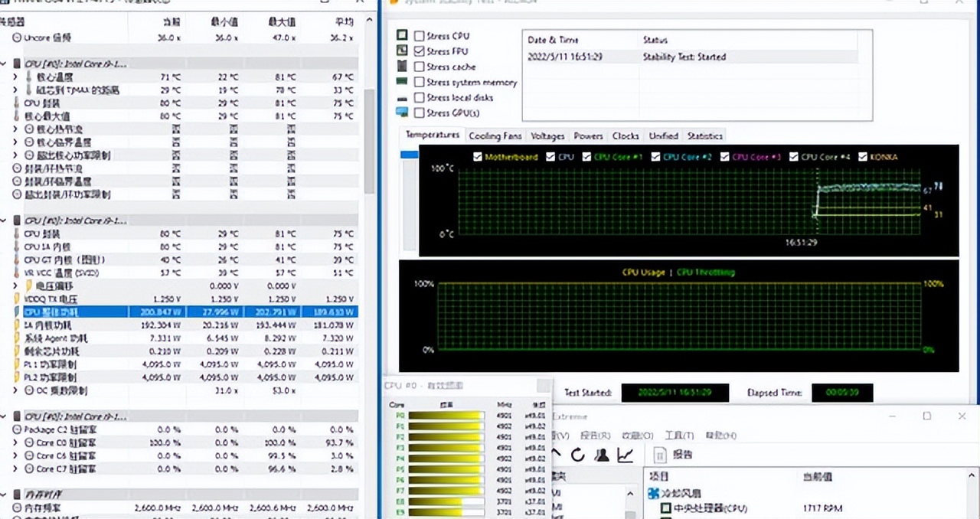The height and width of the screenshot is (519, 980).
Task: Toggle the Motherboard graph checkbox
Action: point(478,157)
